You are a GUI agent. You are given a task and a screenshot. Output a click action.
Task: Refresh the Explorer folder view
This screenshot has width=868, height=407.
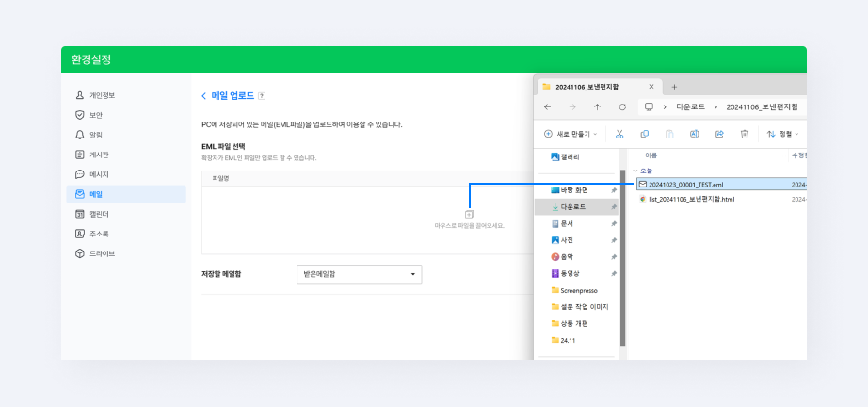pyautogui.click(x=622, y=106)
